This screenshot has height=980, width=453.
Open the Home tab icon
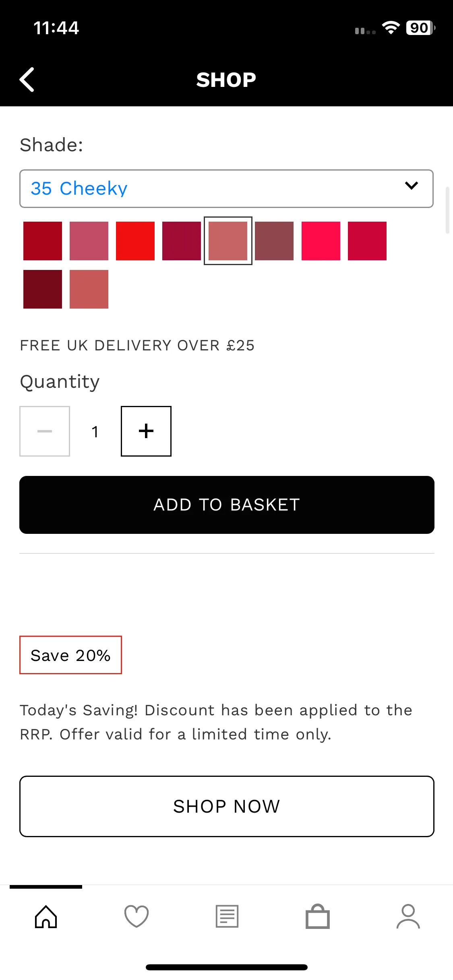(x=46, y=916)
